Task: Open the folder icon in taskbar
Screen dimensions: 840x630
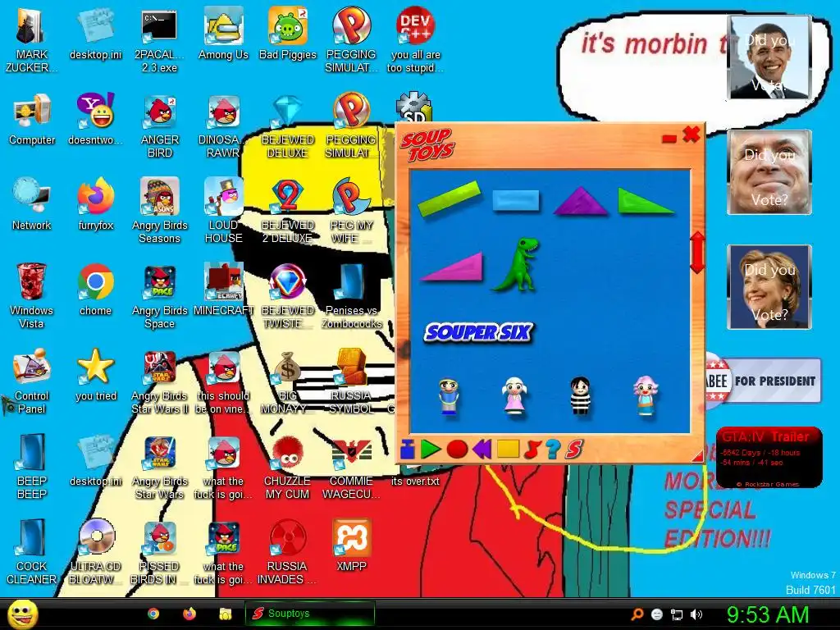Action: coord(226,614)
